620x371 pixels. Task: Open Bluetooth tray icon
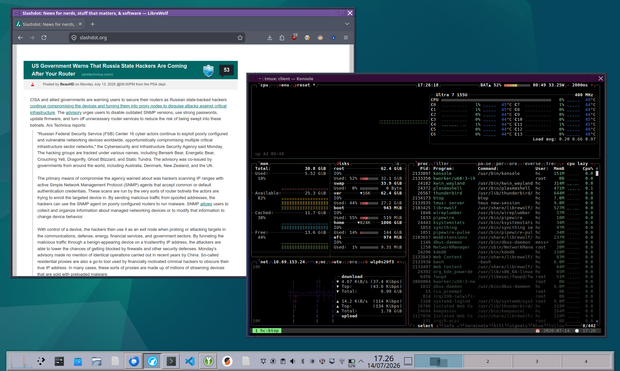pos(302,361)
